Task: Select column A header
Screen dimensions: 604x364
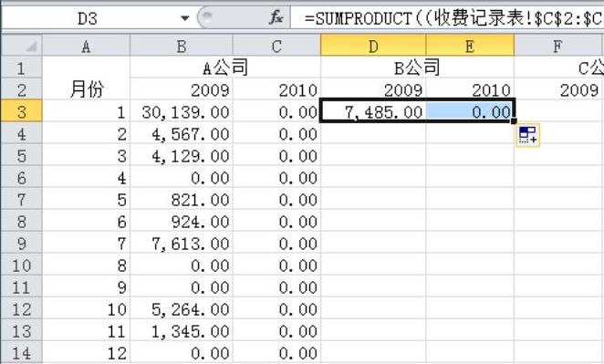Action: [x=86, y=47]
